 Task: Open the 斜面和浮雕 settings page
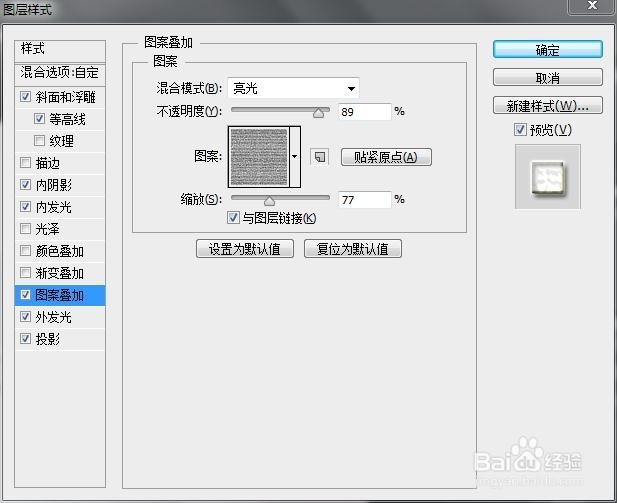66,97
